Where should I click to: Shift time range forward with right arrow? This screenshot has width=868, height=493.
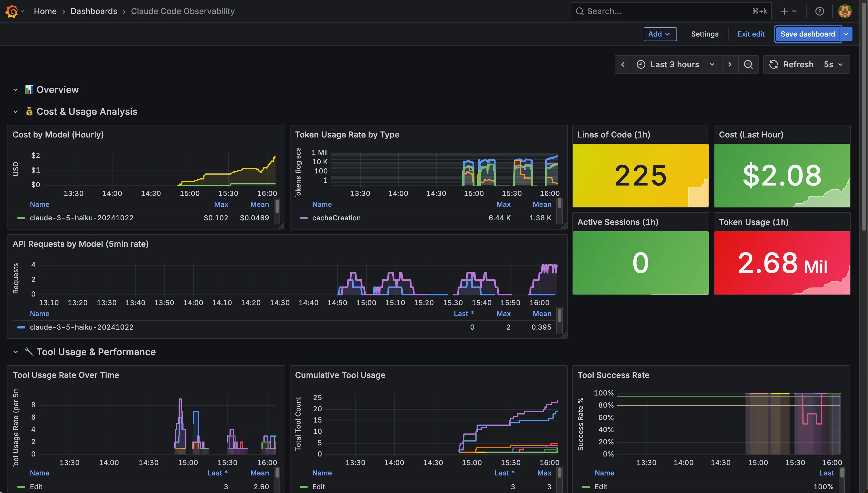click(730, 64)
